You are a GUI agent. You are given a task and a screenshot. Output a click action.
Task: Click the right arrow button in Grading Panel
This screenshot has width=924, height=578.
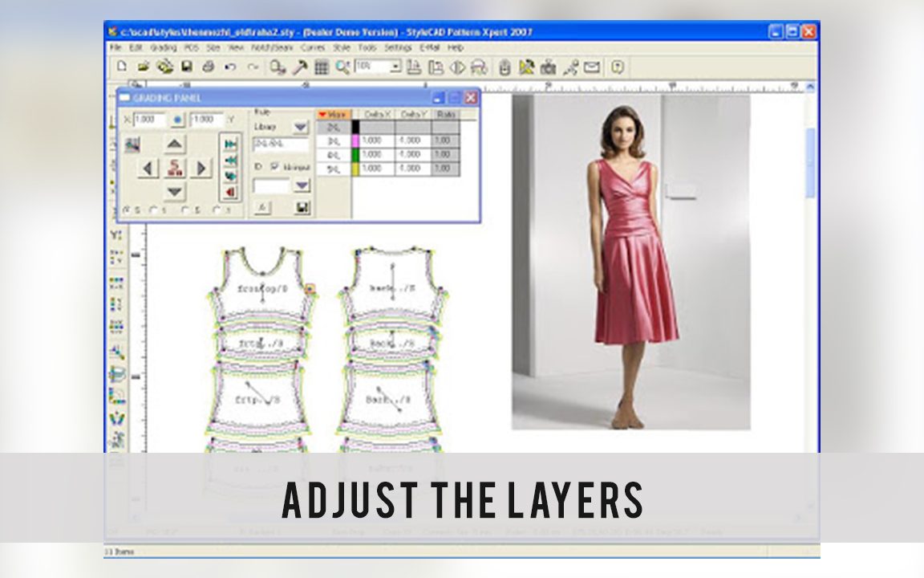pyautogui.click(x=201, y=169)
